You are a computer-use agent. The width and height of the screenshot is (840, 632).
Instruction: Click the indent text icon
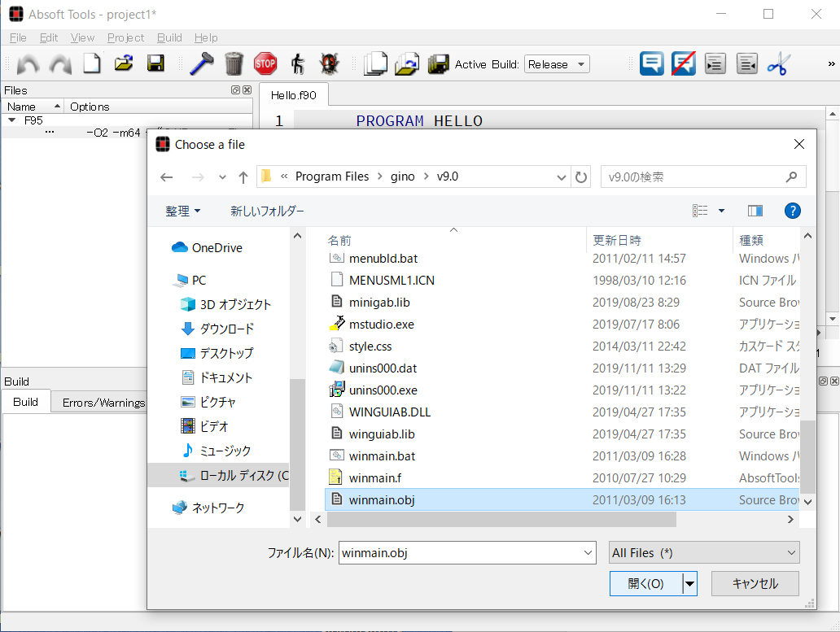(715, 63)
